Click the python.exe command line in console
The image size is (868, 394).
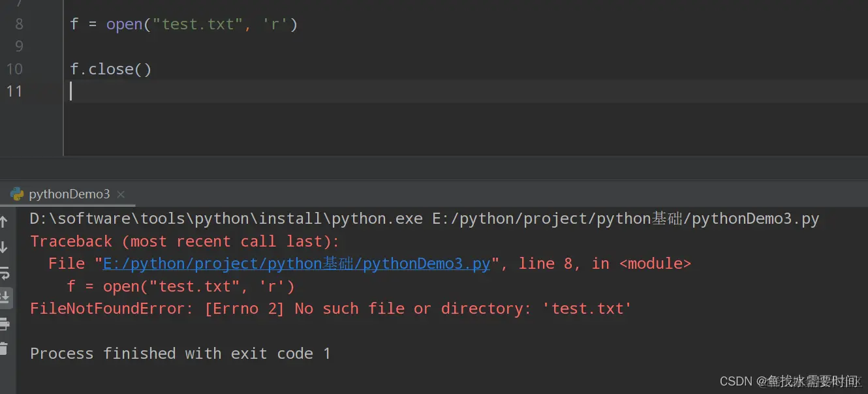pyautogui.click(x=424, y=219)
